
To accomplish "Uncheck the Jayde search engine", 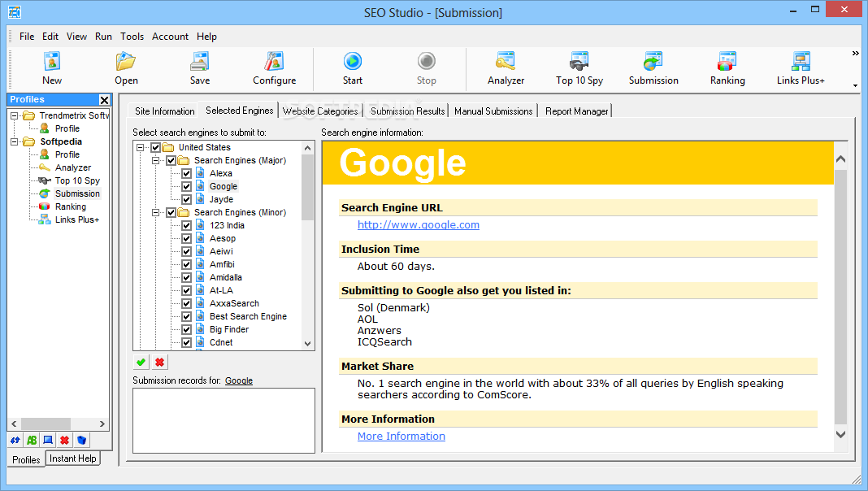I will tap(187, 199).
